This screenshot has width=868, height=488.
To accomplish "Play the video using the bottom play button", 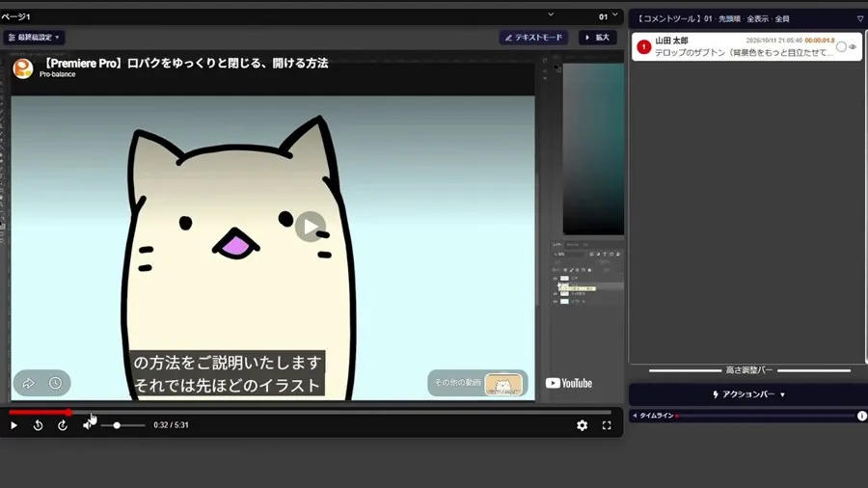I will 14,425.
